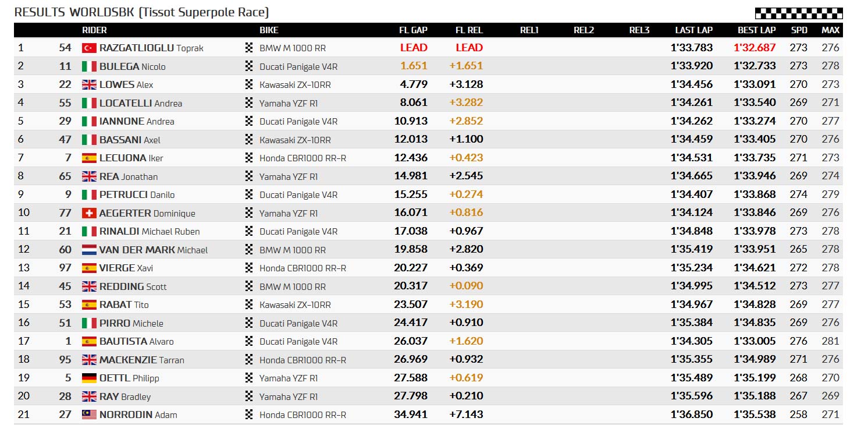Click the checkered flag icon in RAZGATLIOGLU's row
This screenshot has height=425, width=868.
point(249,48)
